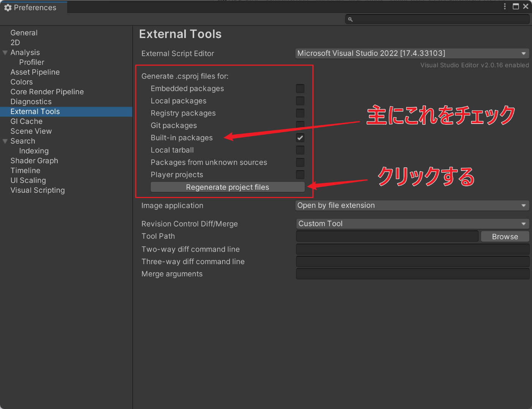This screenshot has width=532, height=409.
Task: Enable Packages from unknown sources checkbox
Action: [300, 162]
